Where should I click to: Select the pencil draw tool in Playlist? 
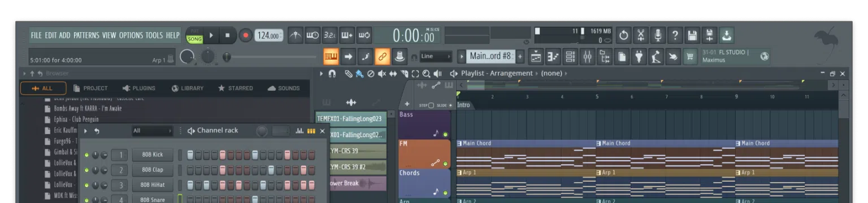click(x=348, y=73)
